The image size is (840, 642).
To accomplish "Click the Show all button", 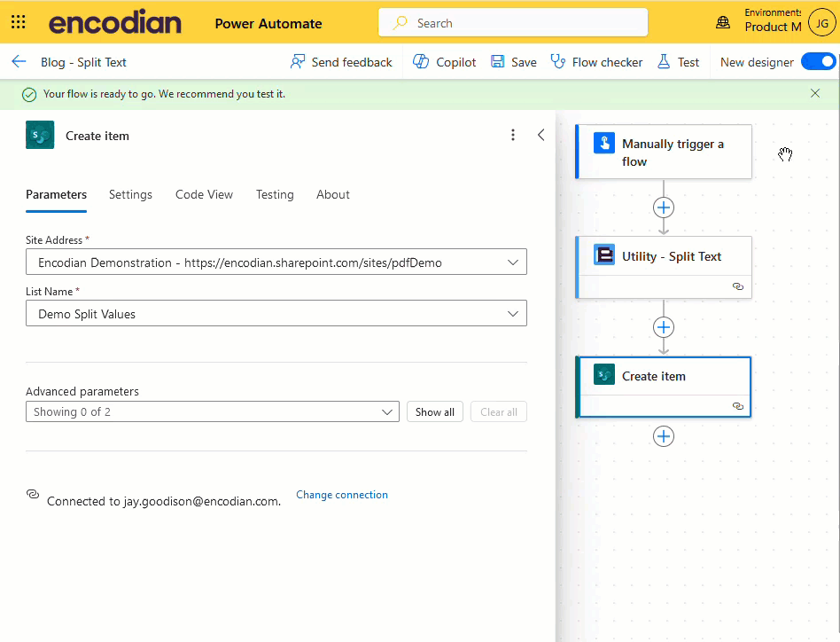I will pos(434,411).
